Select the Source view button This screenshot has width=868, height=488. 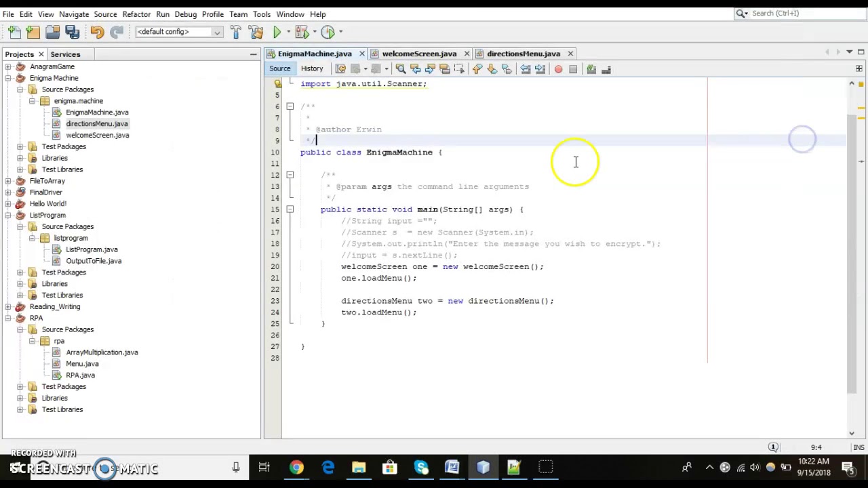279,68
